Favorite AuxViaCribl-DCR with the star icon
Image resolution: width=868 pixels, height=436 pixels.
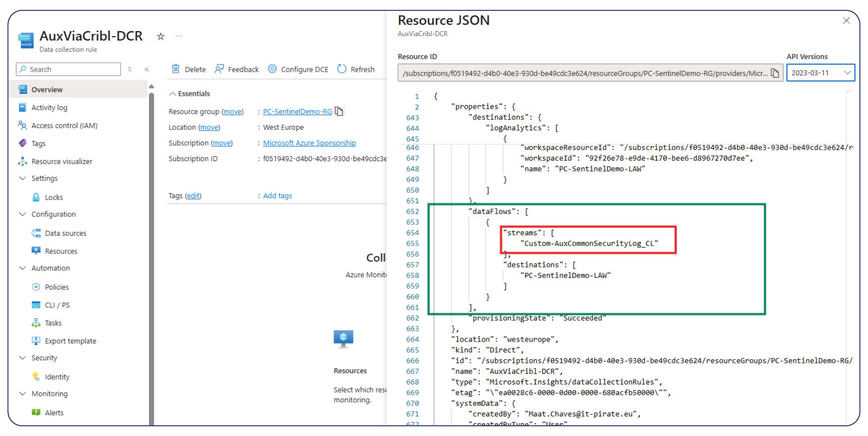click(x=160, y=36)
